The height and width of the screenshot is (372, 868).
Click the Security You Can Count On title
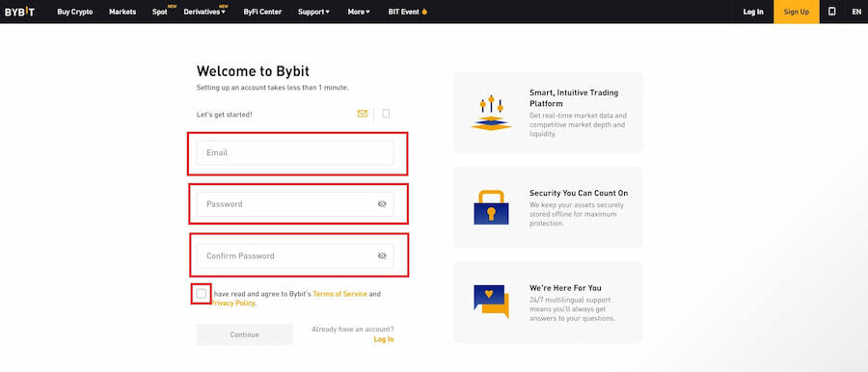(579, 193)
